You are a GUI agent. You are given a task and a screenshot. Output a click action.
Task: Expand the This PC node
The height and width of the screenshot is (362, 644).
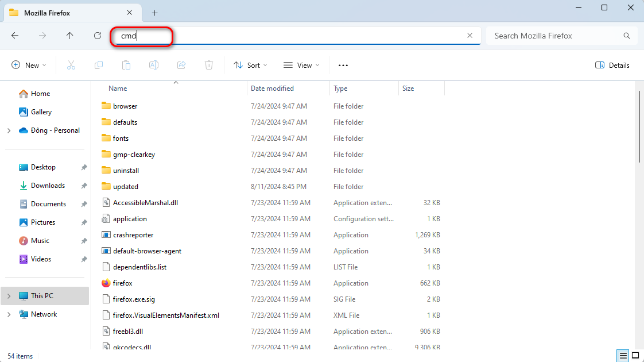(9, 296)
